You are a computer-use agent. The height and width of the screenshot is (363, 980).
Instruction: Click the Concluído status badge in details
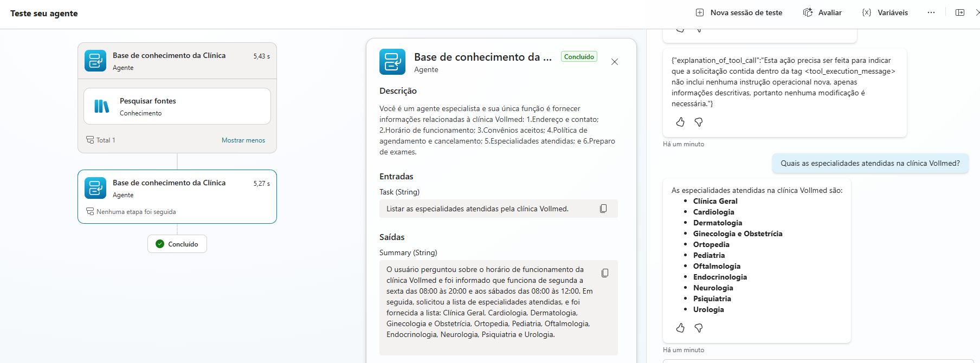579,56
